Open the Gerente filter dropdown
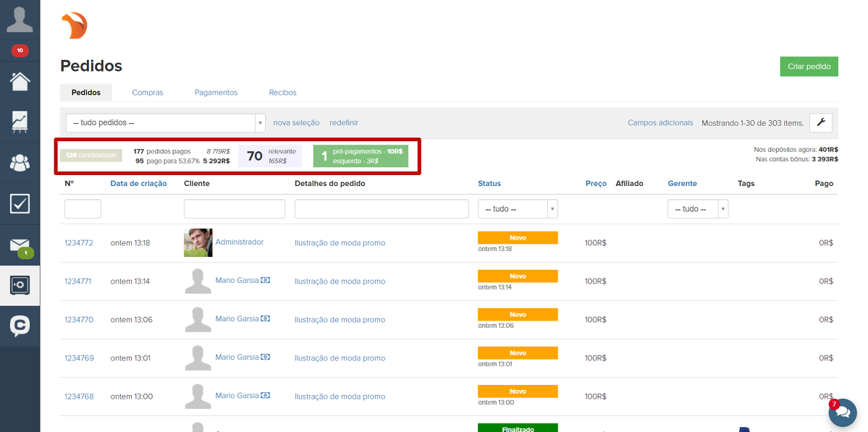The height and width of the screenshot is (432, 868). tap(697, 209)
